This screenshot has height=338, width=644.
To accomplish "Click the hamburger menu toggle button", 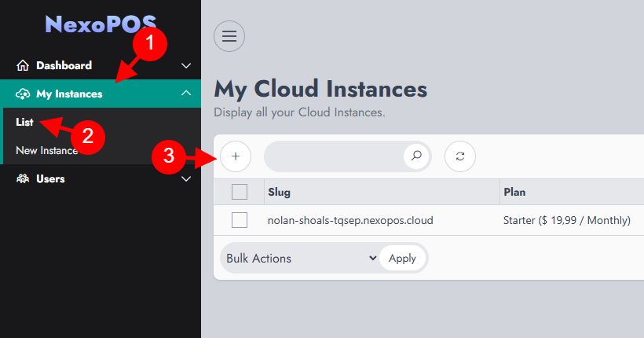I will [x=229, y=36].
